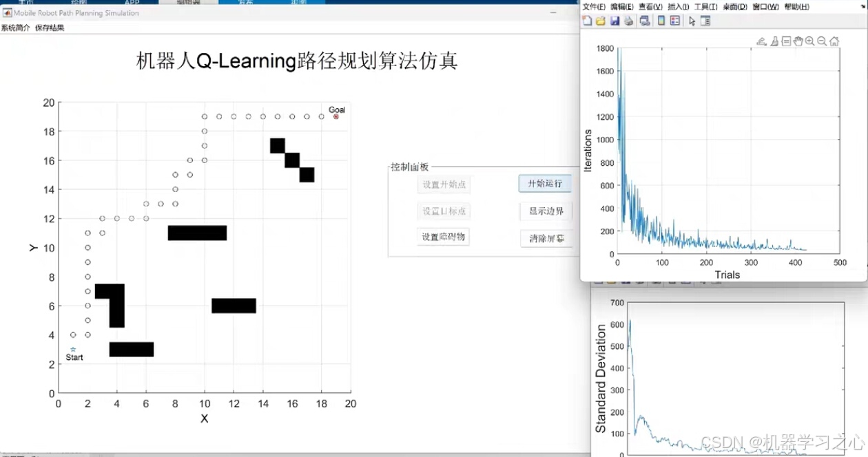868x457 pixels.
Task: Insert a colorbar using the toolbar icon
Action: [x=661, y=21]
